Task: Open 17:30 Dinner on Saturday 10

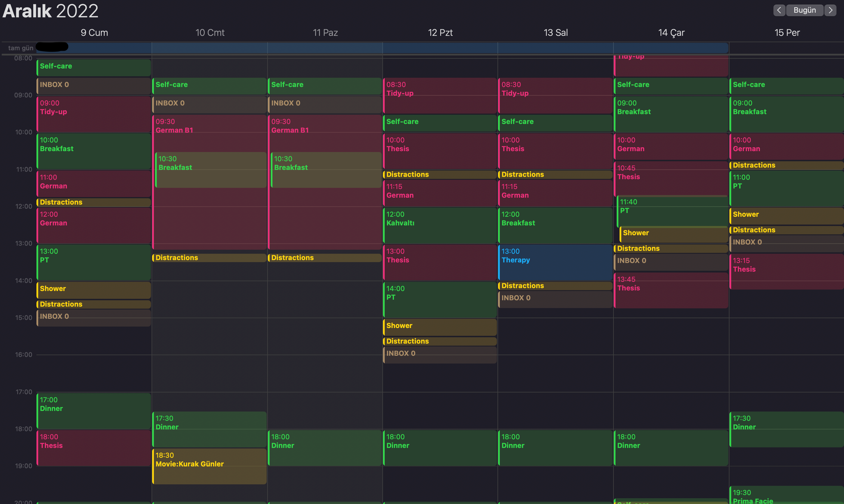Action: (x=209, y=429)
